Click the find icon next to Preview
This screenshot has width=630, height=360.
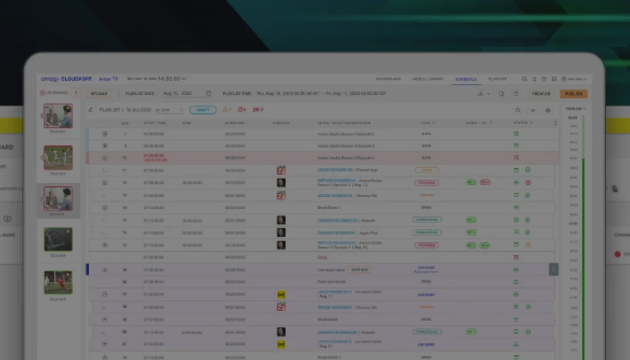tap(501, 94)
